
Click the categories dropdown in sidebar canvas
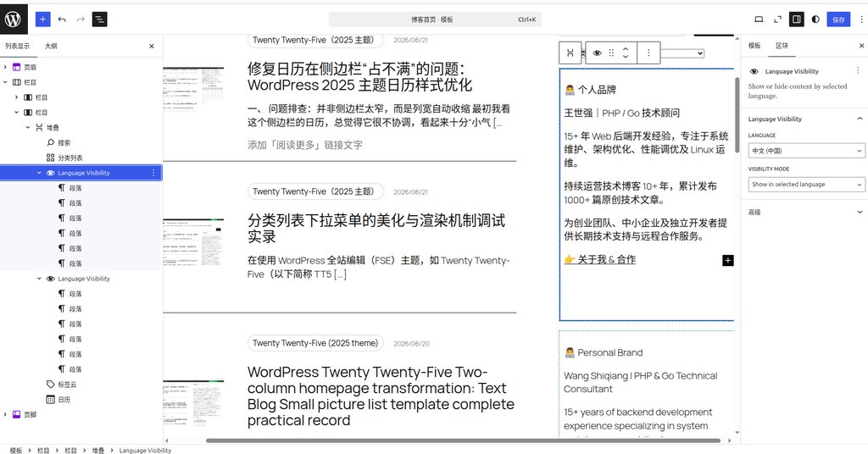pos(683,53)
